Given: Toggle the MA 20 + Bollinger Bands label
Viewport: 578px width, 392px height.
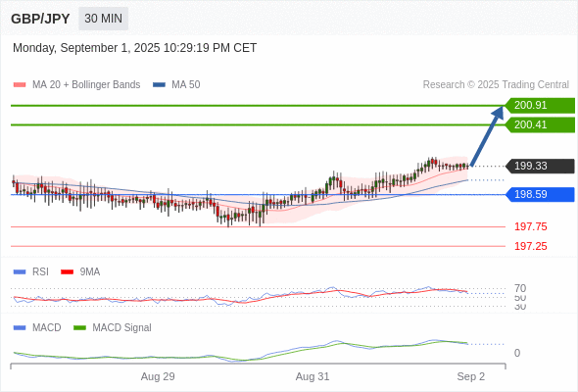Looking at the screenshot, I should point(86,85).
